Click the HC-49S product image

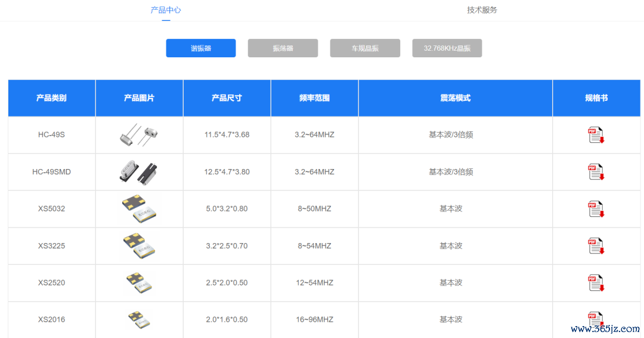click(x=139, y=135)
